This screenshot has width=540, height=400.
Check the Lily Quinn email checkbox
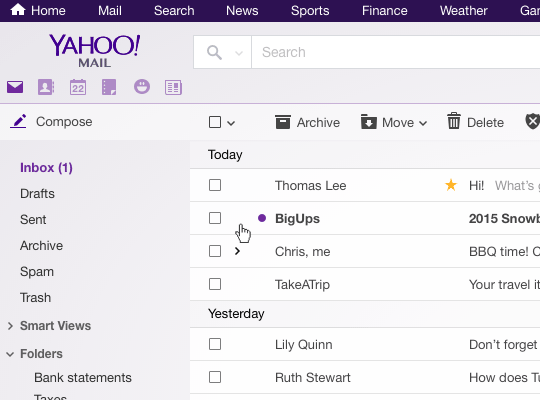pyautogui.click(x=215, y=344)
